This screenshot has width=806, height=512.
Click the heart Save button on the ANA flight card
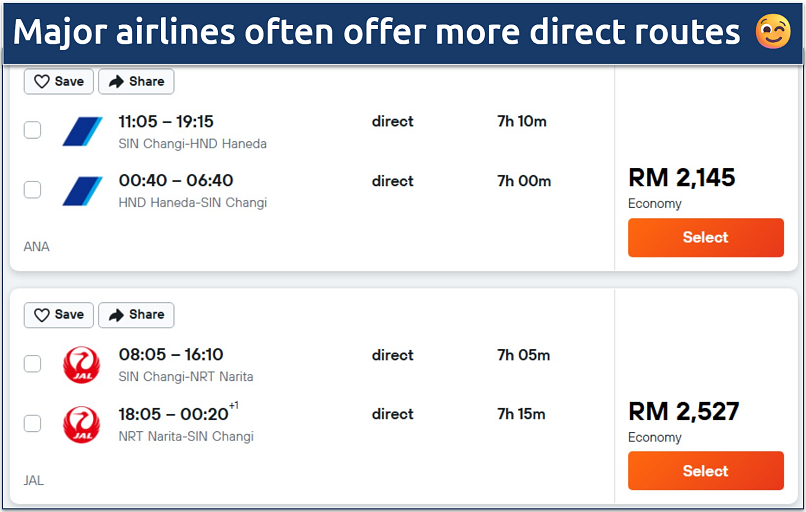(x=59, y=82)
